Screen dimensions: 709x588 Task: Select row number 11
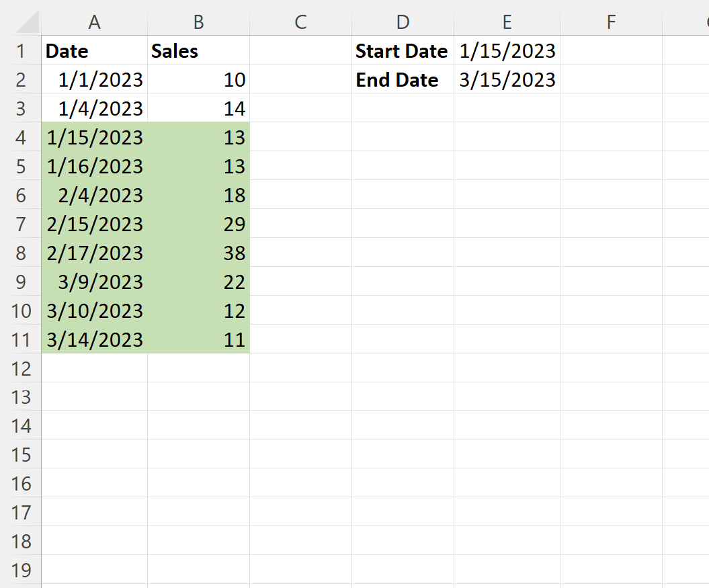(x=21, y=339)
